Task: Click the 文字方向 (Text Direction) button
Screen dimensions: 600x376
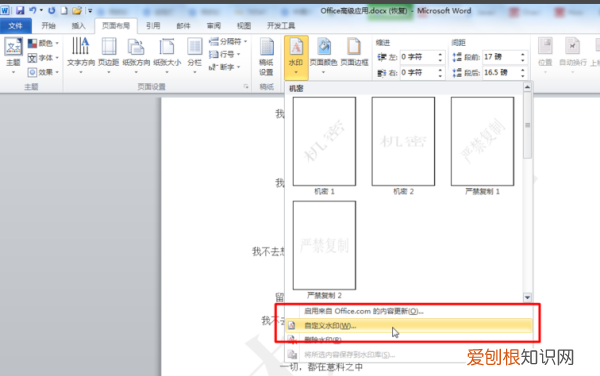Action: [81, 55]
